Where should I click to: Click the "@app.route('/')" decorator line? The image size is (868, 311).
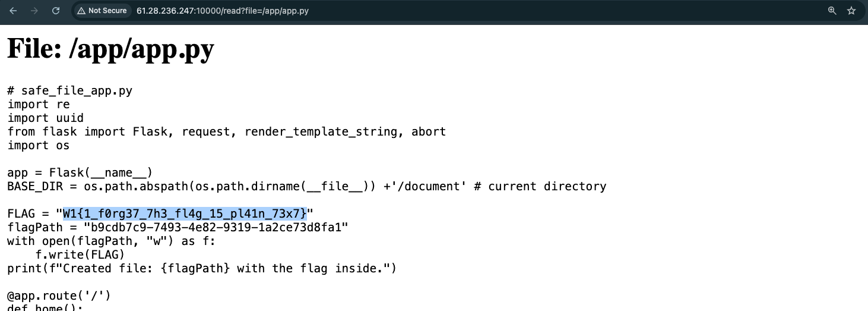point(59,296)
